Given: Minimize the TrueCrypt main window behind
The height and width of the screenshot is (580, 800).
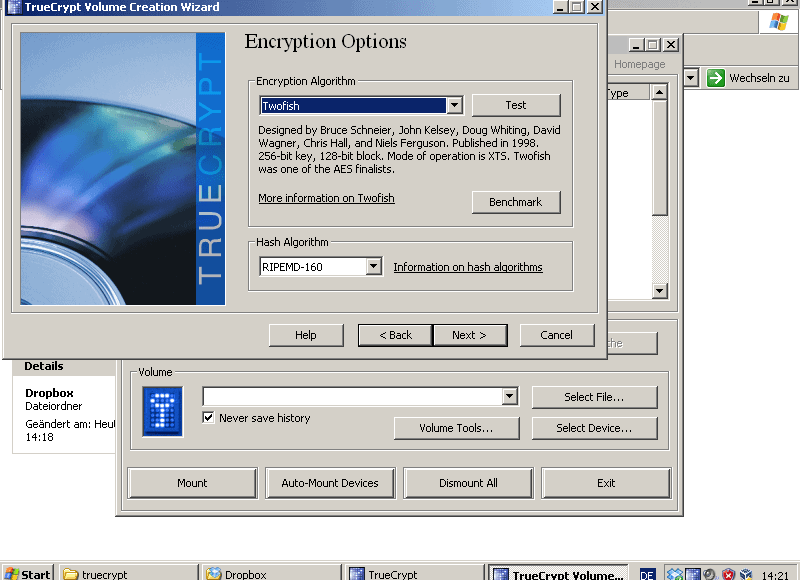Looking at the screenshot, I should (x=636, y=45).
